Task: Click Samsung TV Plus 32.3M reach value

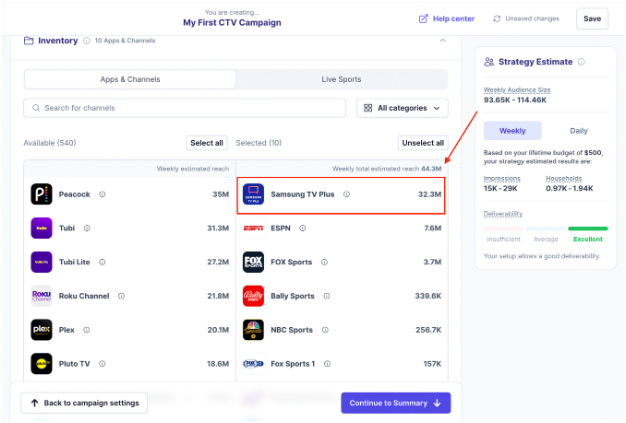Action: click(x=430, y=194)
